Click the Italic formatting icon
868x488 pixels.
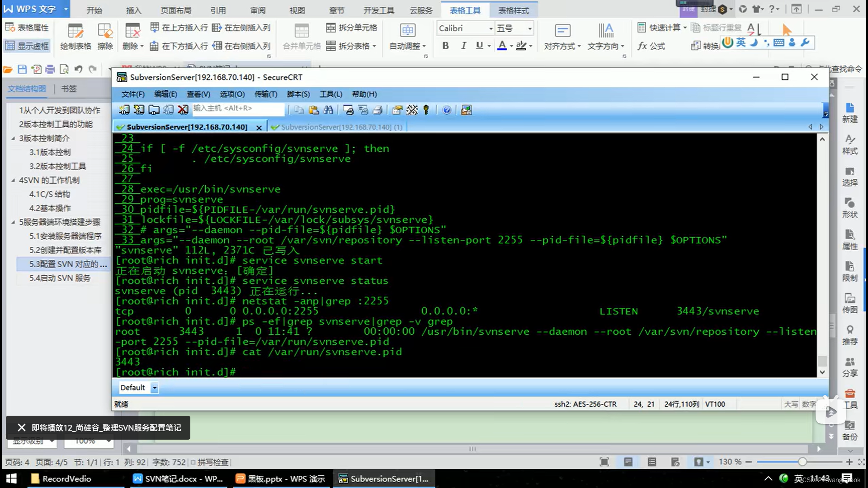coord(463,46)
